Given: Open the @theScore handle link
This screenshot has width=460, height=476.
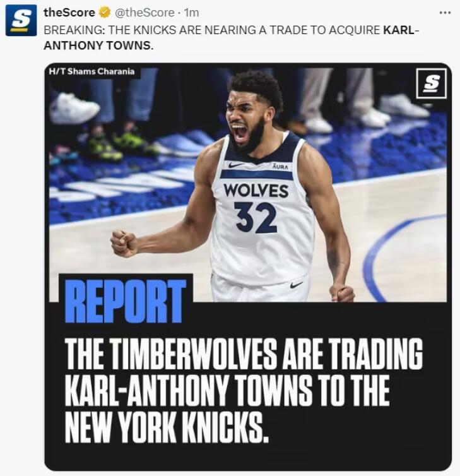Looking at the screenshot, I should (144, 13).
